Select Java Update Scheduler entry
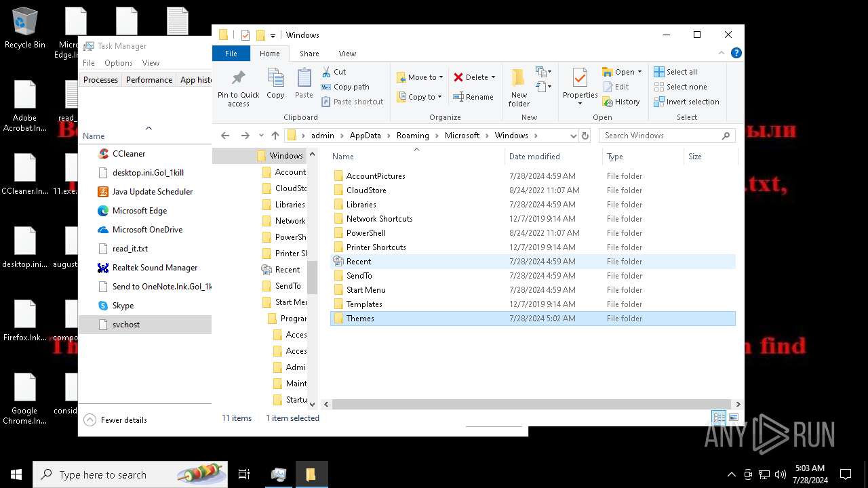The width and height of the screenshot is (868, 488). click(145, 192)
